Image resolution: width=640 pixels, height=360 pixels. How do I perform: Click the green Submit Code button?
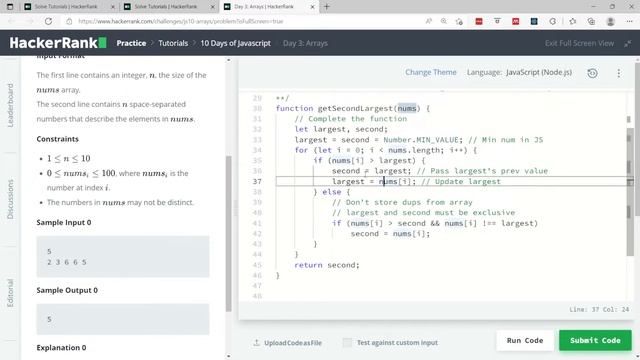pyautogui.click(x=595, y=340)
